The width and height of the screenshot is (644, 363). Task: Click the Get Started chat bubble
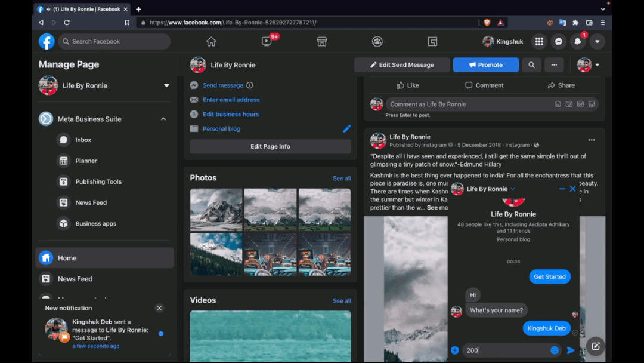[550, 276]
